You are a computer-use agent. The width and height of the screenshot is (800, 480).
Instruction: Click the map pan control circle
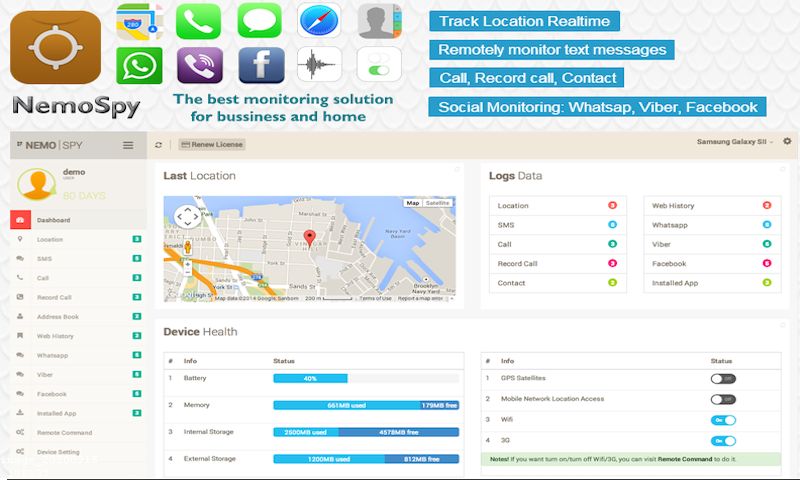(187, 216)
